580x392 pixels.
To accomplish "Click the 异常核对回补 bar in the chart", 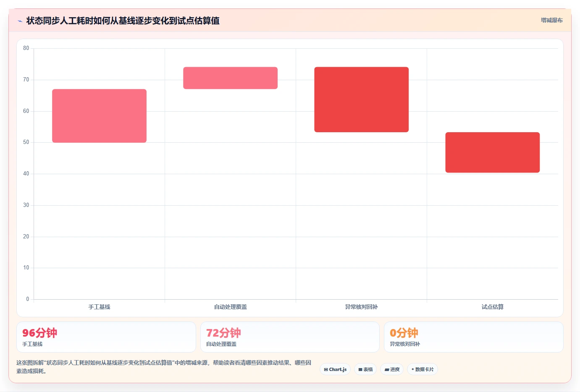I will pos(361,99).
